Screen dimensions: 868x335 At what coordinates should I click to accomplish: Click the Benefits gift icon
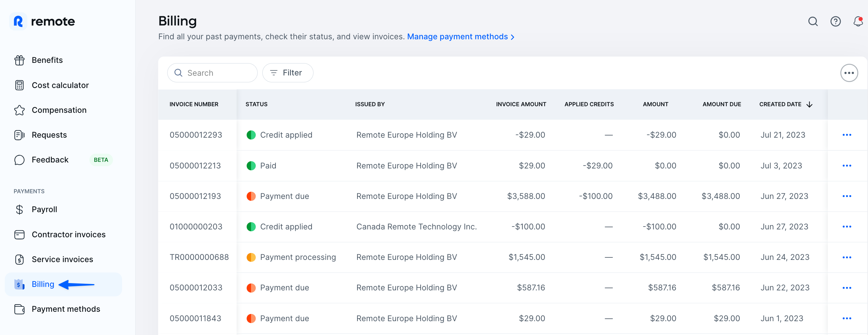point(19,60)
